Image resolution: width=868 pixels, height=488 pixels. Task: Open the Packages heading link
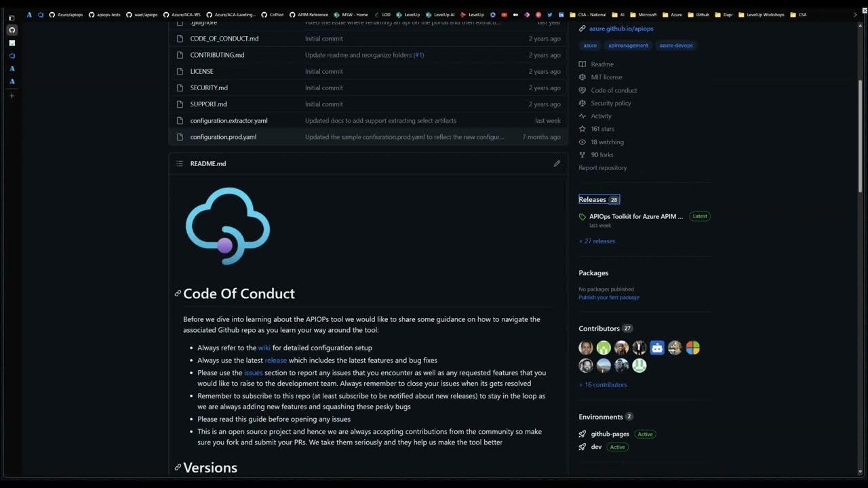click(593, 272)
